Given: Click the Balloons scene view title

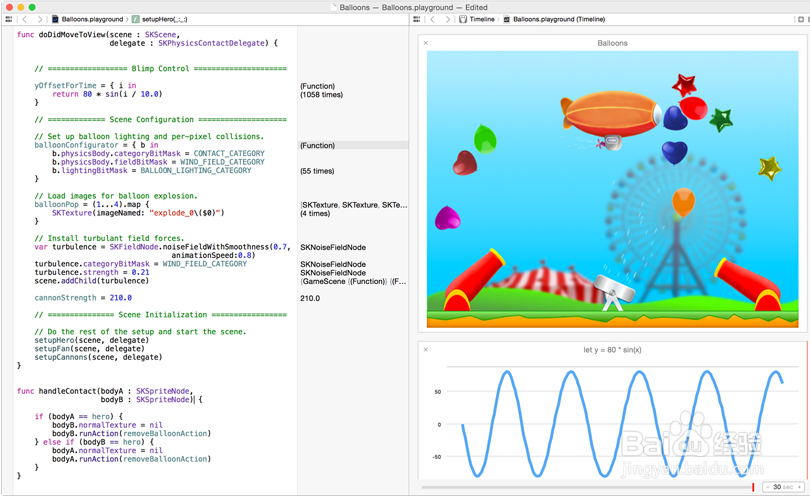Looking at the screenshot, I should tap(612, 43).
